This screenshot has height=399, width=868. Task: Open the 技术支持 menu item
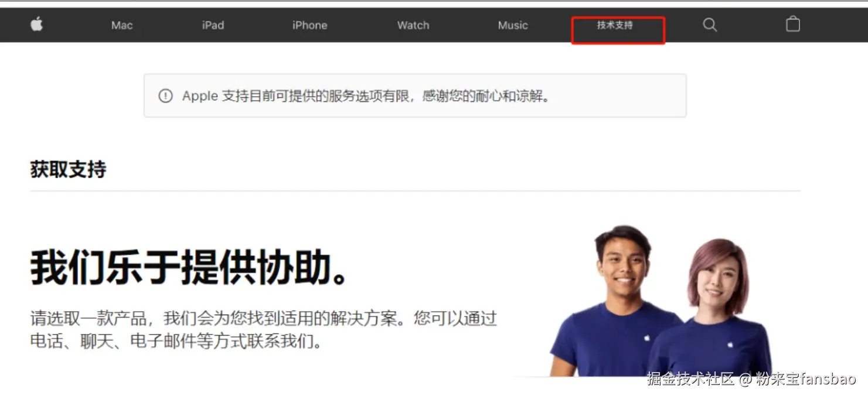click(x=615, y=25)
